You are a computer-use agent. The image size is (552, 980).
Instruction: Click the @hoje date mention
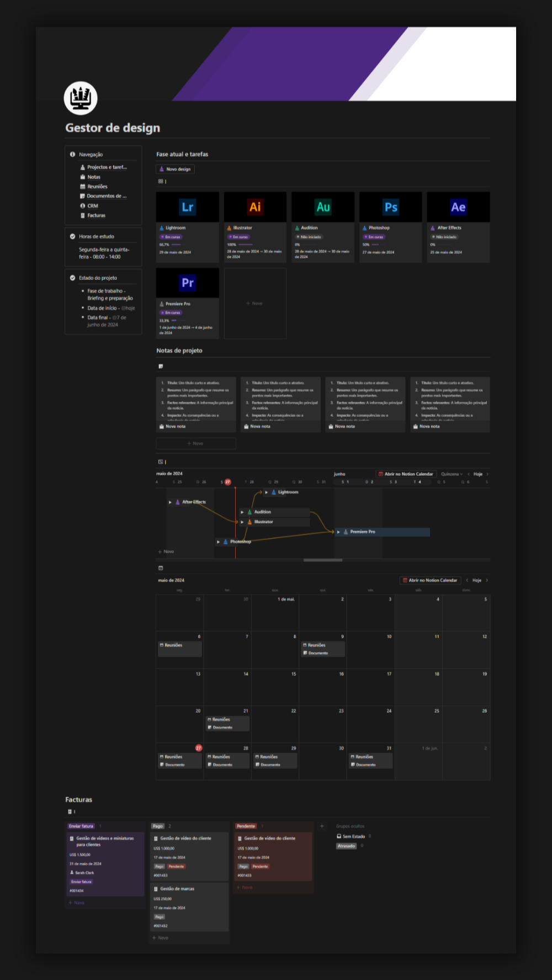tap(128, 308)
